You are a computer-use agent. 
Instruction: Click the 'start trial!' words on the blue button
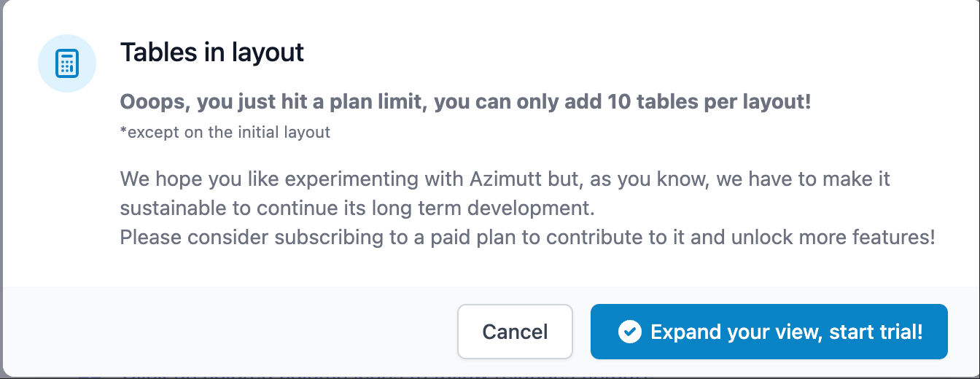pyautogui.click(x=876, y=332)
